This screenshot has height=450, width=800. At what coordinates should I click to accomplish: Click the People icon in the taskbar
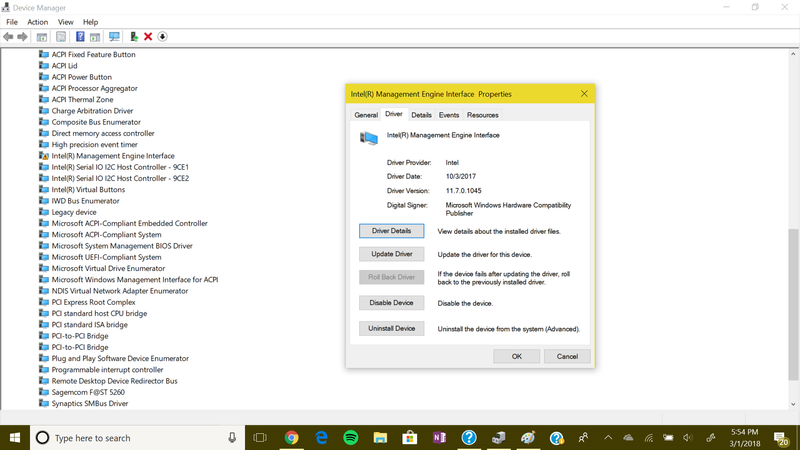(x=583, y=438)
